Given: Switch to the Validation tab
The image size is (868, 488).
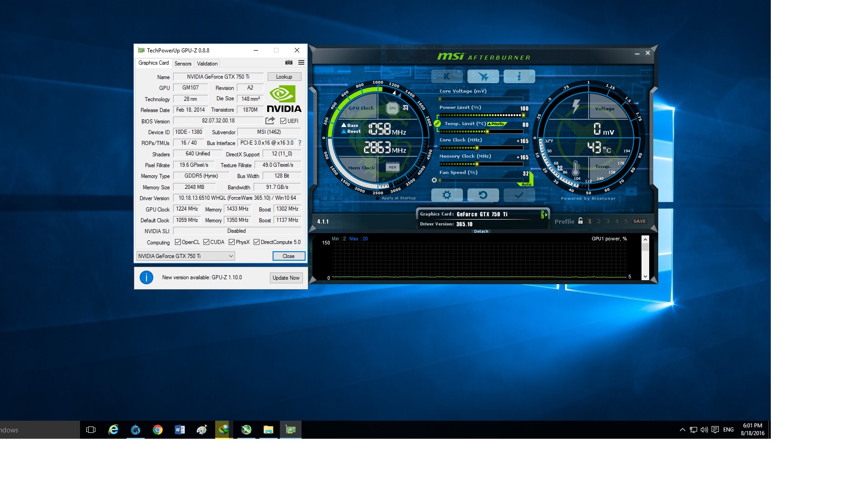Looking at the screenshot, I should (x=207, y=64).
